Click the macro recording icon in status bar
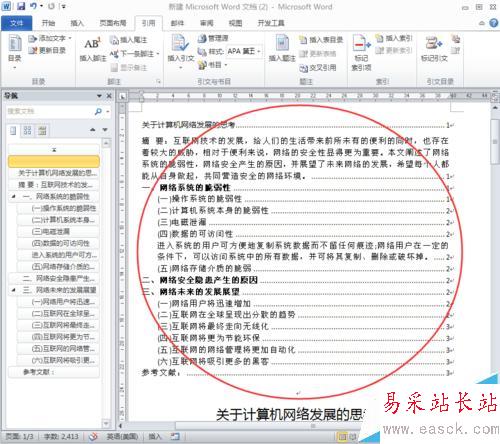 click(x=175, y=436)
